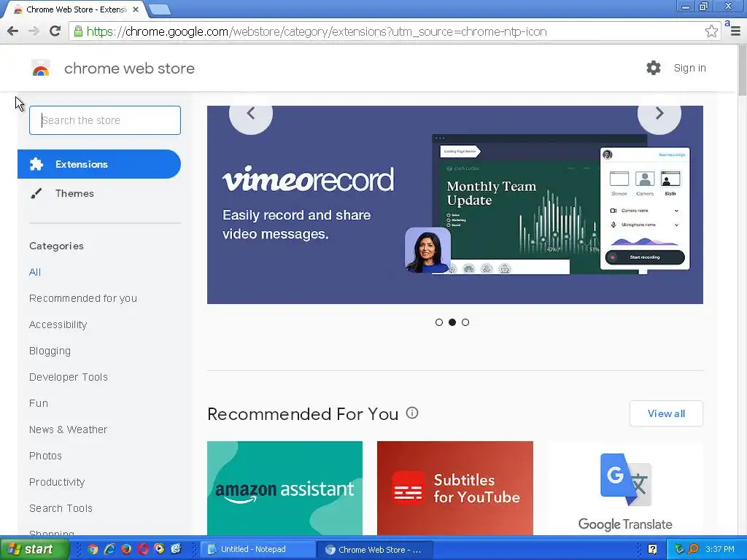
Task: Open the new tab button
Action: (x=159, y=9)
